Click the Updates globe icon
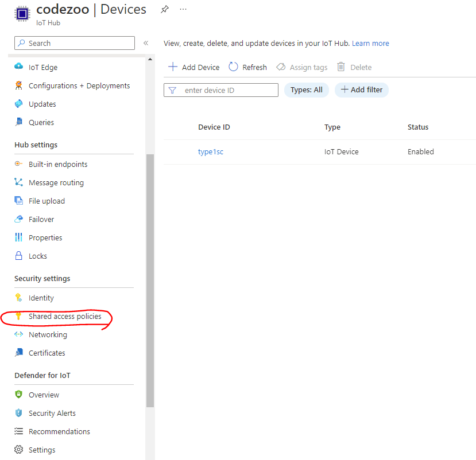This screenshot has width=476, height=460. click(x=18, y=104)
